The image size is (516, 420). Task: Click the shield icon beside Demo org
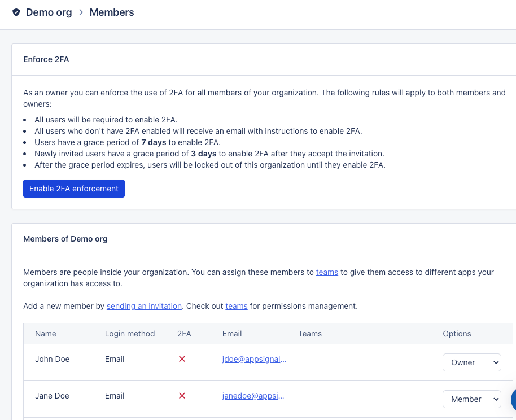point(16,12)
